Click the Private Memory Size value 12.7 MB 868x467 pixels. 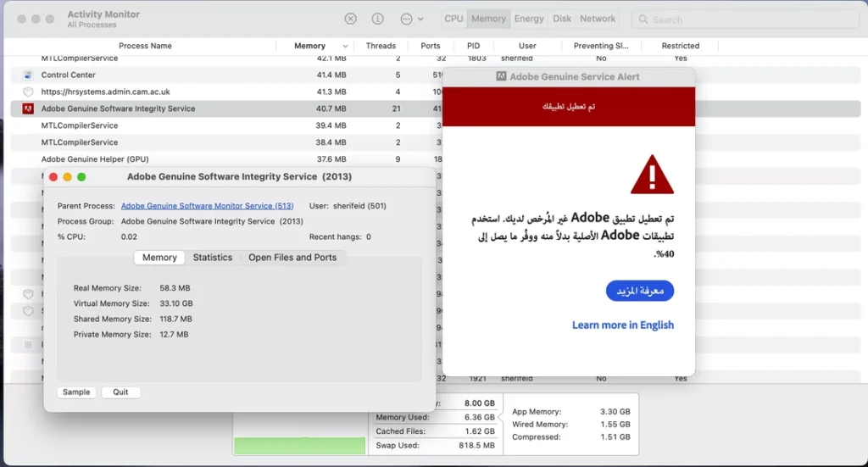(x=174, y=335)
